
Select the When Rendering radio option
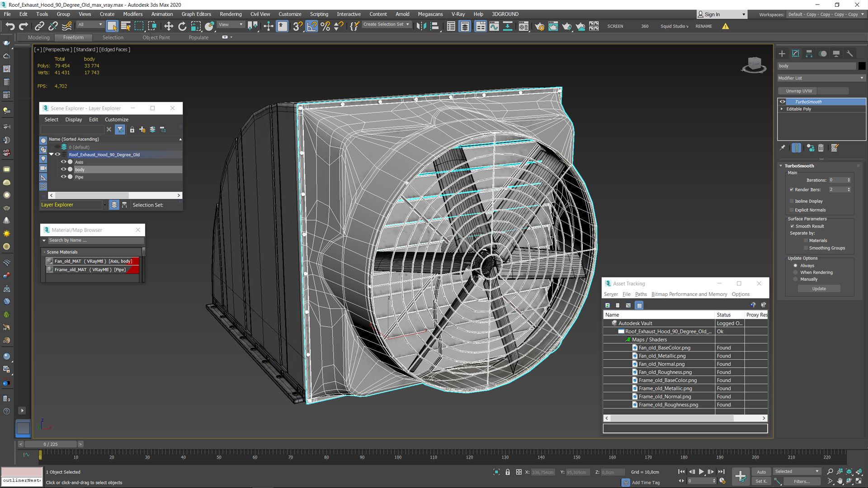coord(796,272)
